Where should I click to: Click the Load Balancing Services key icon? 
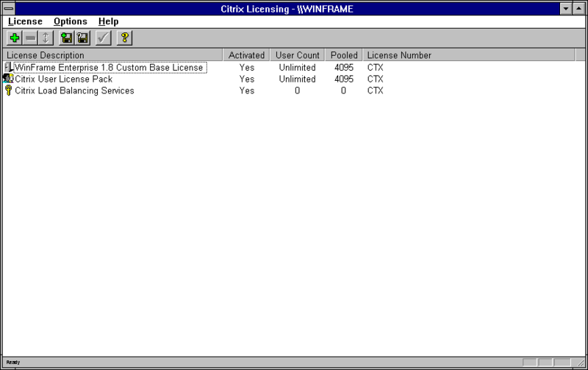coord(8,90)
